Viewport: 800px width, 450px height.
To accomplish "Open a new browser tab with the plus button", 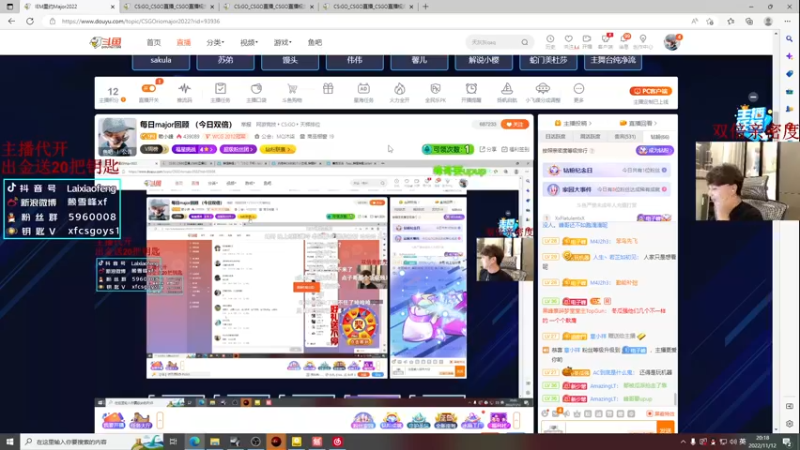I will [x=426, y=7].
